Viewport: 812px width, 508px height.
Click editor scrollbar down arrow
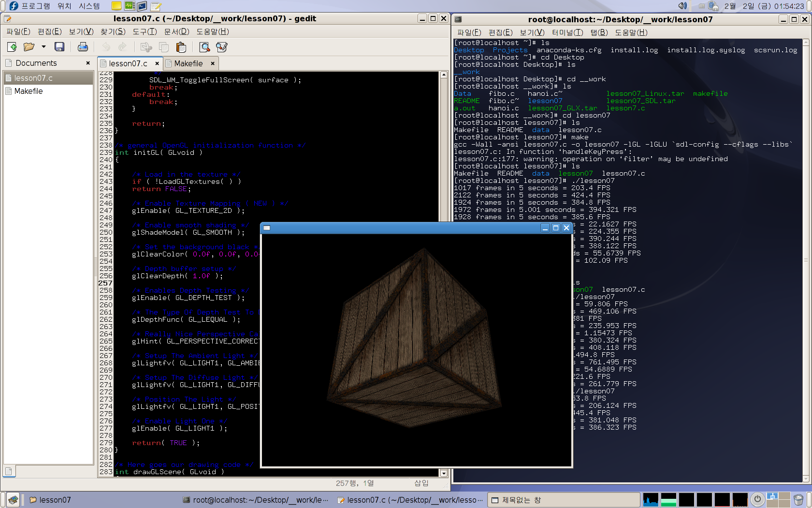click(444, 473)
